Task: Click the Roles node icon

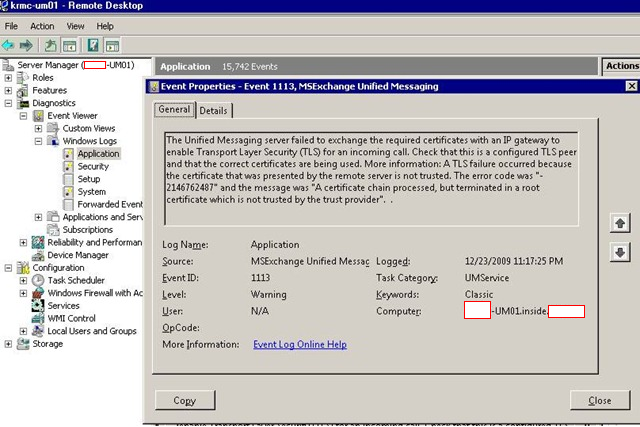Action: [23, 78]
